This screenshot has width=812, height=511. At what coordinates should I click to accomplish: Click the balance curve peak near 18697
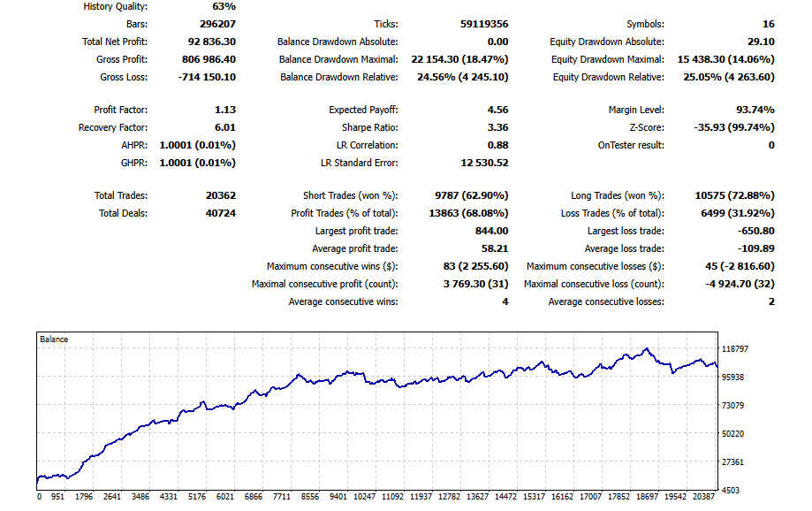pyautogui.click(x=646, y=350)
